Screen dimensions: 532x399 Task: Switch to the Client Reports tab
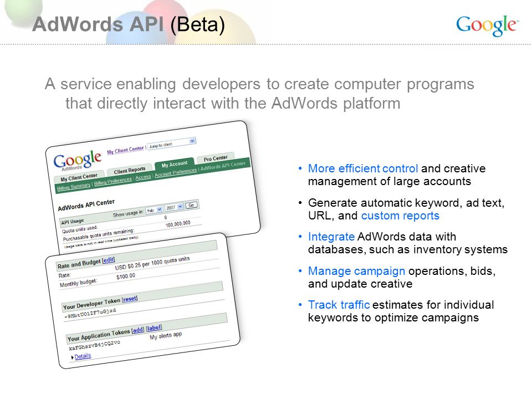(x=129, y=170)
